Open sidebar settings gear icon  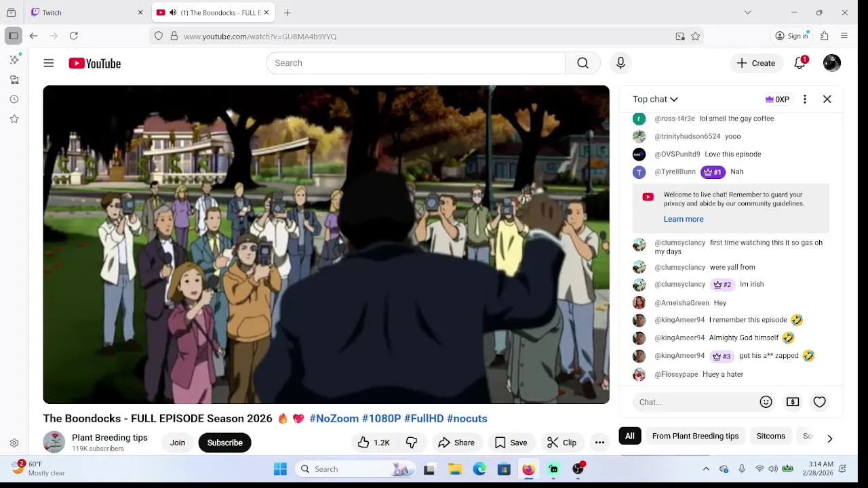point(14,443)
